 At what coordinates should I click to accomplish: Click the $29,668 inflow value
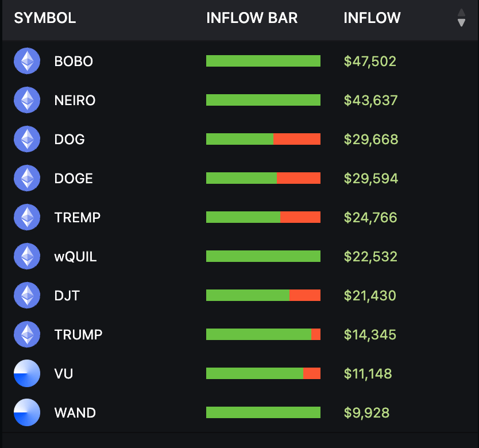371,140
